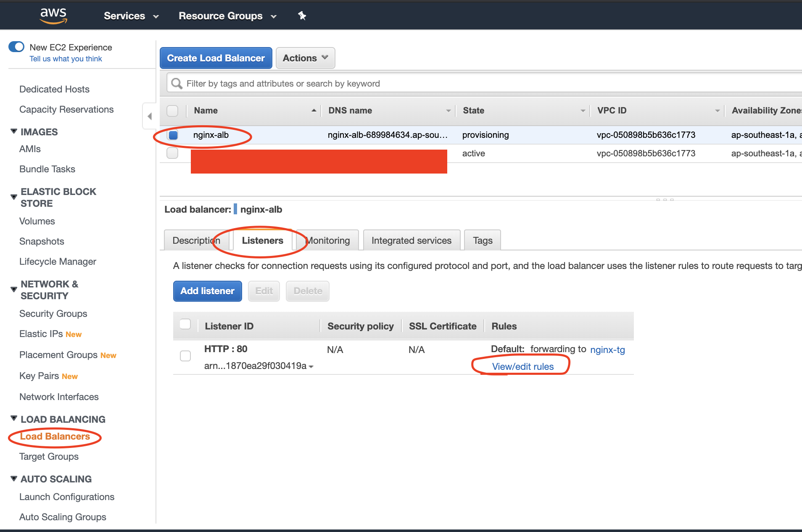Click the search magnifier icon
The image size is (802, 532).
[x=177, y=84]
